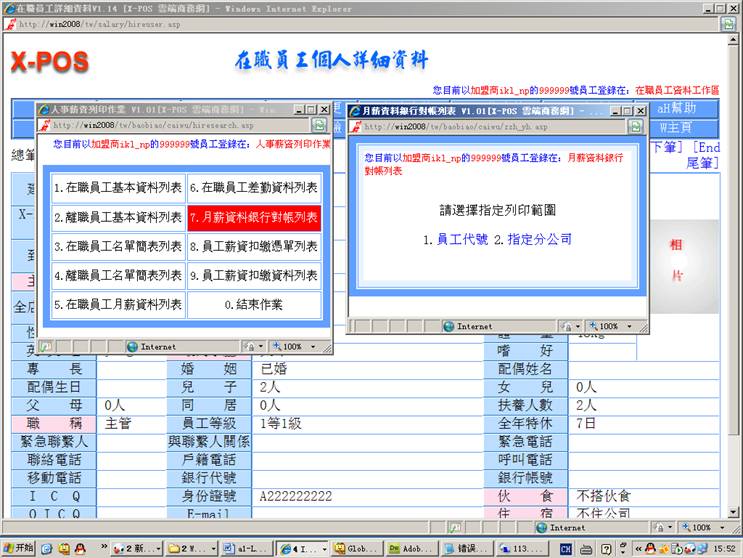Click refresh icon in 月薪資料銀行對帳列表 address bar
The height and width of the screenshot is (558, 743).
tap(631, 126)
